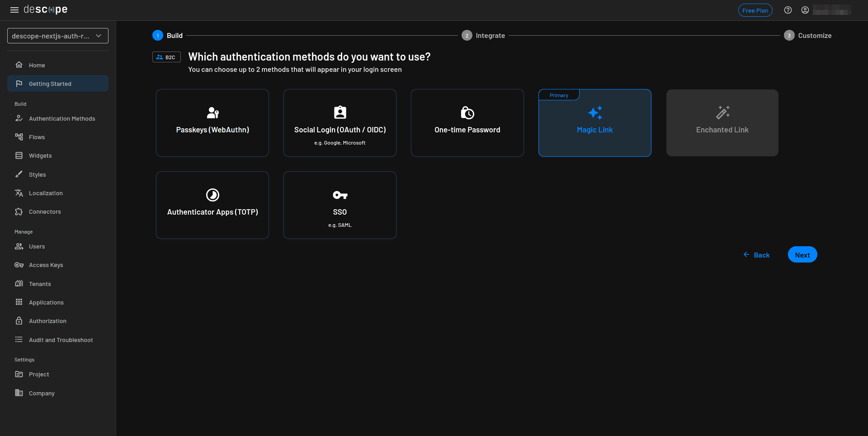Deselect the Magic Link authentication method
This screenshot has height=436, width=868.
point(594,122)
